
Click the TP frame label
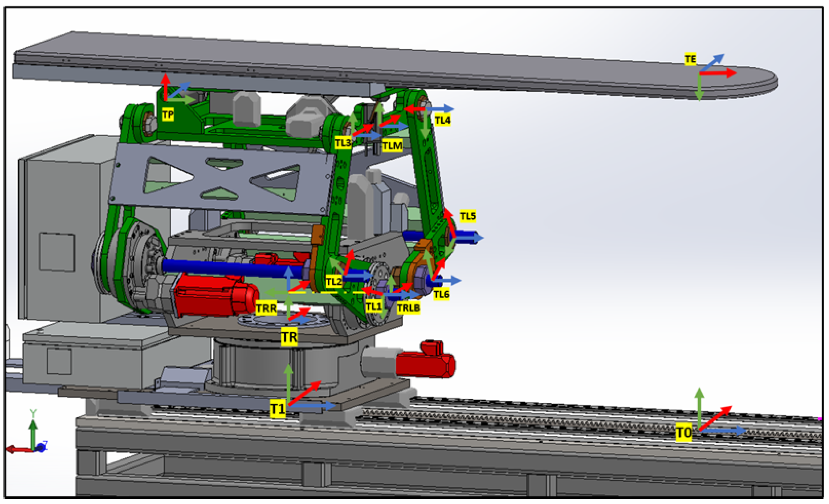pyautogui.click(x=168, y=115)
